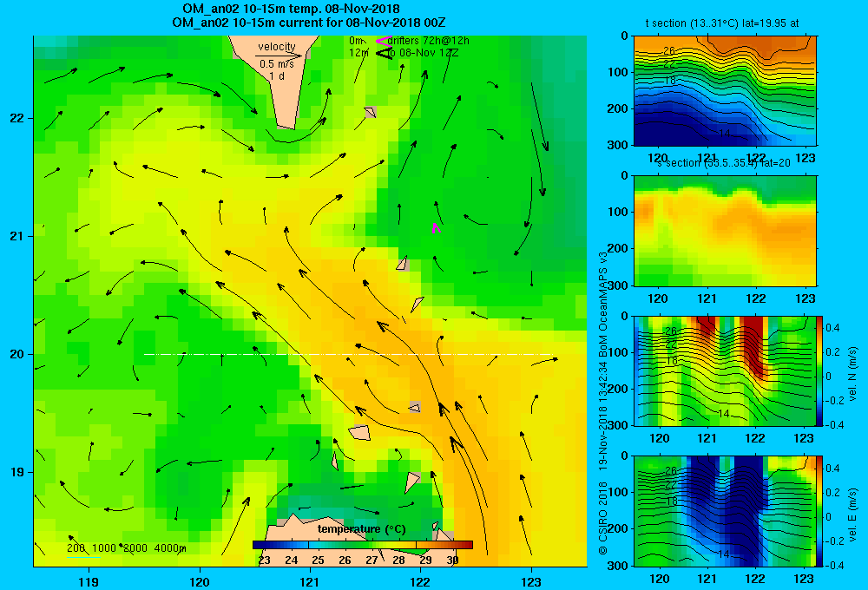
Task: Click the '12m' drifter depth label
Action: 358,53
